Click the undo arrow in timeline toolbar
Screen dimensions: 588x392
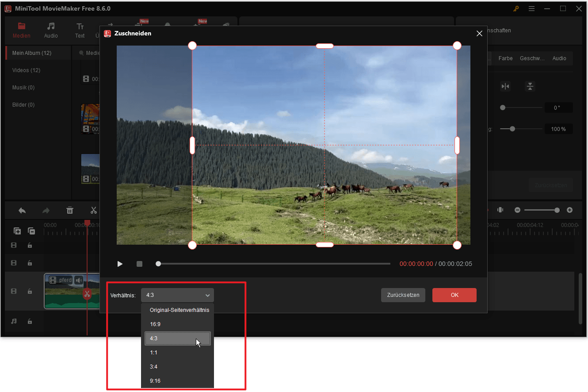pyautogui.click(x=22, y=211)
